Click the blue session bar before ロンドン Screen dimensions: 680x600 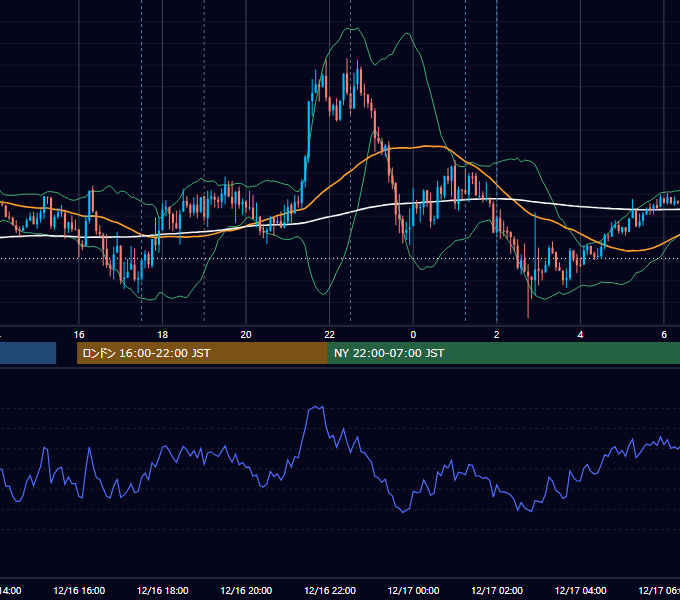coord(28,353)
